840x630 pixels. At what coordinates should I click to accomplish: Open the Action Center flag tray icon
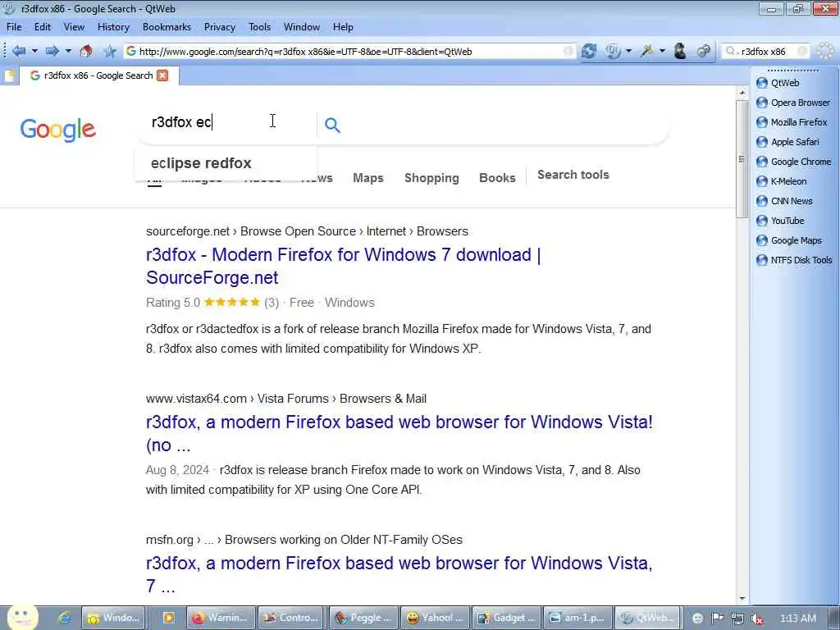point(717,618)
